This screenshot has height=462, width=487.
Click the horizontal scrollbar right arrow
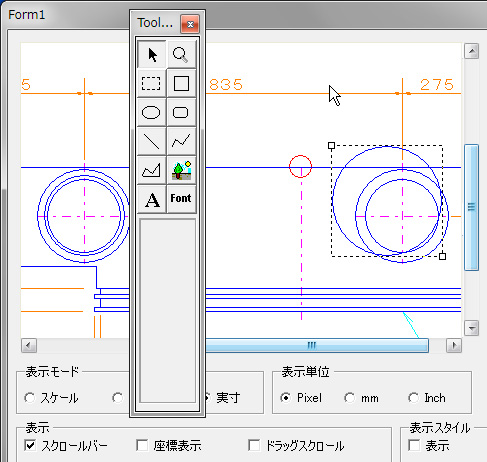click(x=454, y=345)
